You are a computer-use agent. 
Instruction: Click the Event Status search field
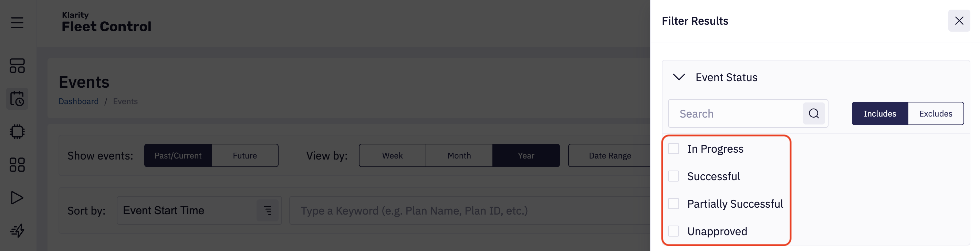click(736, 113)
